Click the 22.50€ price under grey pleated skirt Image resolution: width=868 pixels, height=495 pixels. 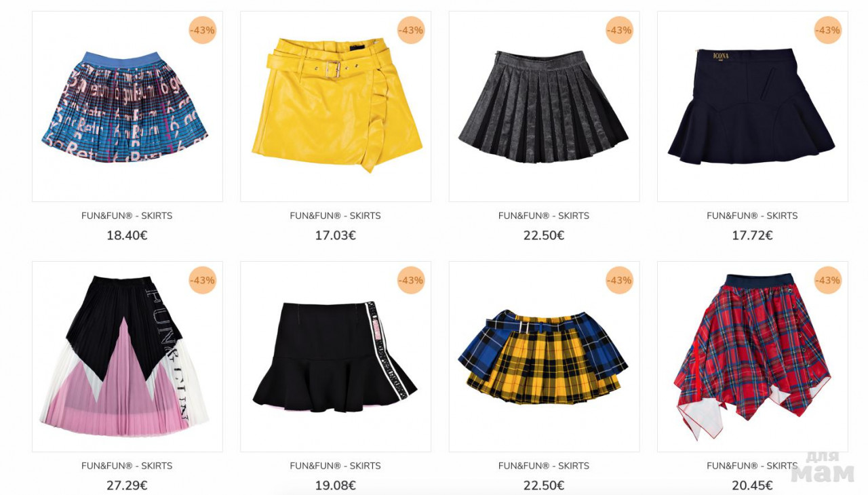[544, 236]
